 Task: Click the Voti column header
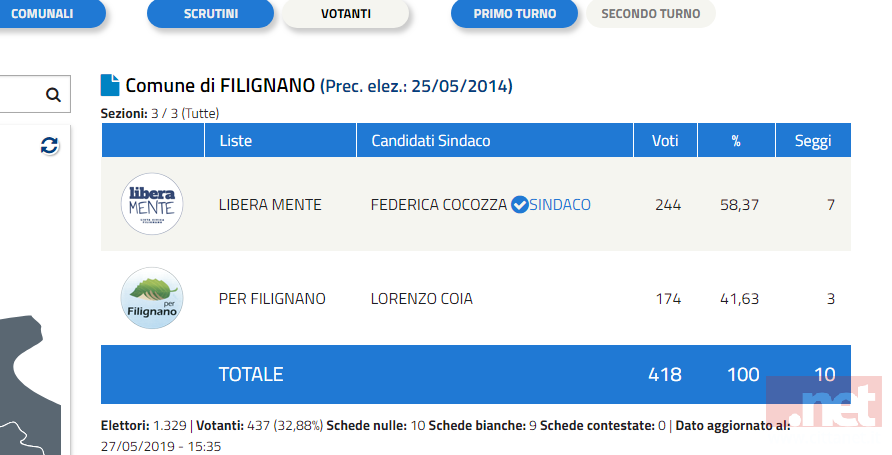666,140
